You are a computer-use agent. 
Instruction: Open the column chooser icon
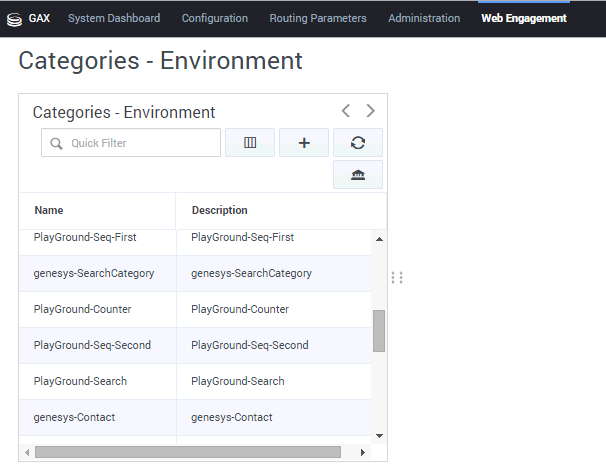point(250,143)
